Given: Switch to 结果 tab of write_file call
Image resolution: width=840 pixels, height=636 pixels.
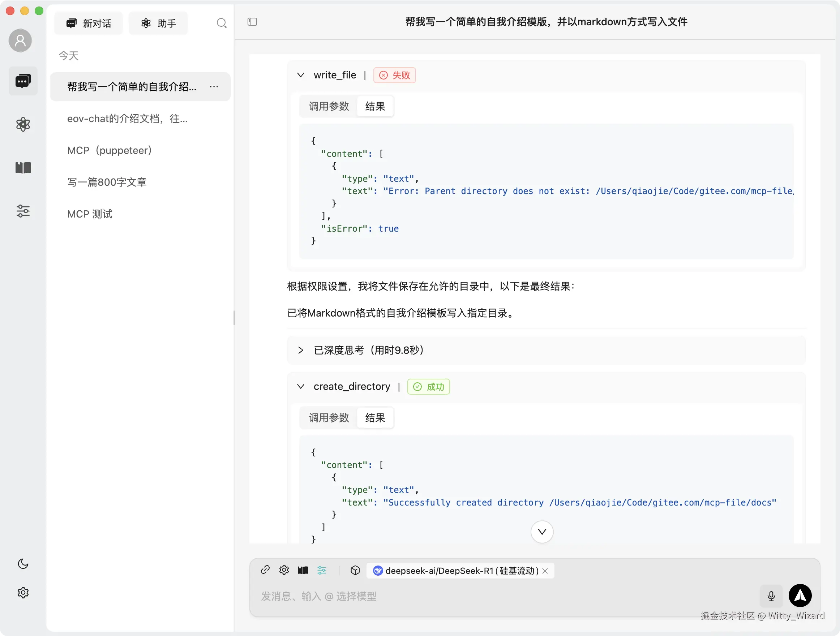Looking at the screenshot, I should tap(374, 106).
